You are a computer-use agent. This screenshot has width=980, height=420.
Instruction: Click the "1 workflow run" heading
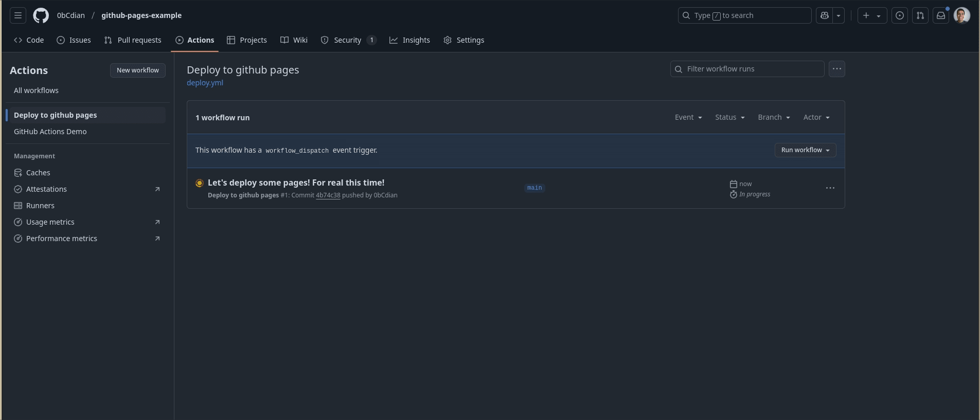pos(222,118)
